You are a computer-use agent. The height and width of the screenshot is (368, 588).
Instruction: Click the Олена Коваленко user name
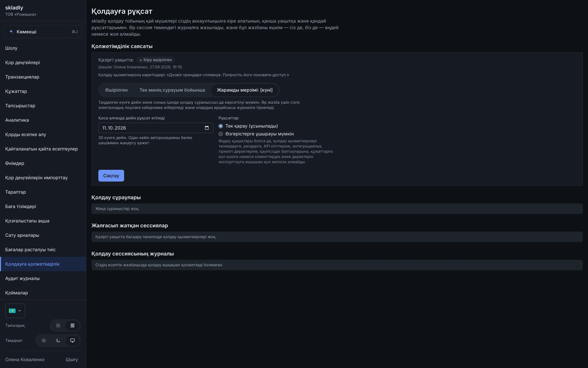[x=25, y=359]
